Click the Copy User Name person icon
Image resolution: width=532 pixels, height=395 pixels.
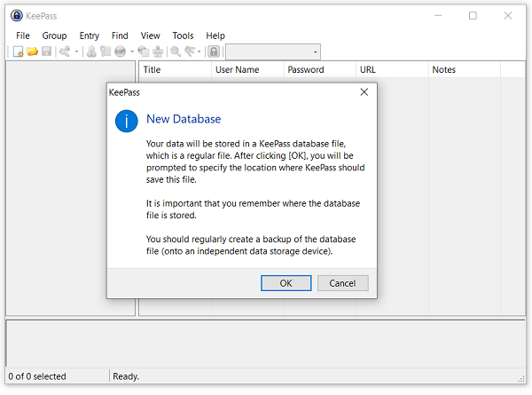tap(91, 51)
